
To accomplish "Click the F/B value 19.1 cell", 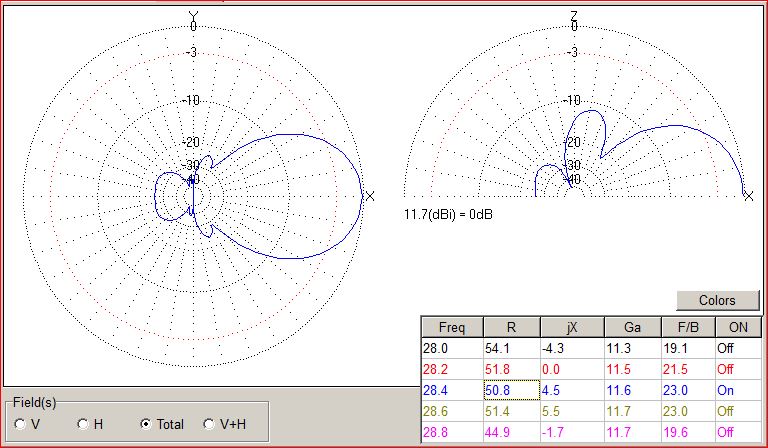I will click(688, 349).
